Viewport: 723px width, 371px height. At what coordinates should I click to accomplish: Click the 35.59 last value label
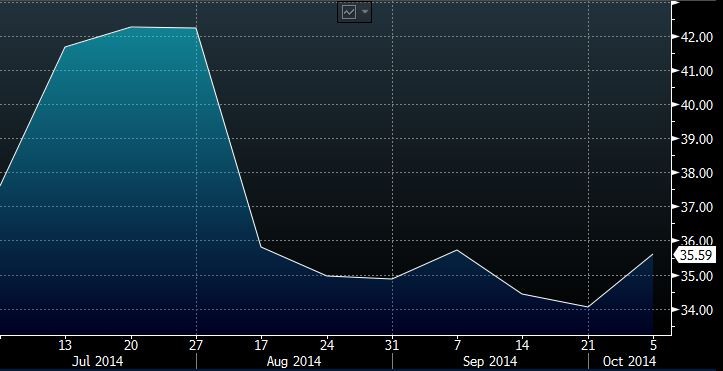click(x=696, y=255)
